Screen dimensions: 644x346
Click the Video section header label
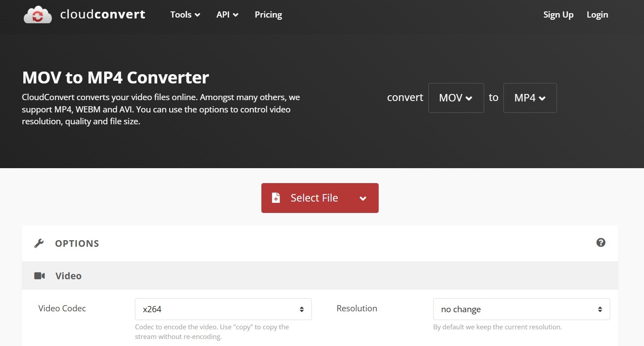tap(69, 276)
